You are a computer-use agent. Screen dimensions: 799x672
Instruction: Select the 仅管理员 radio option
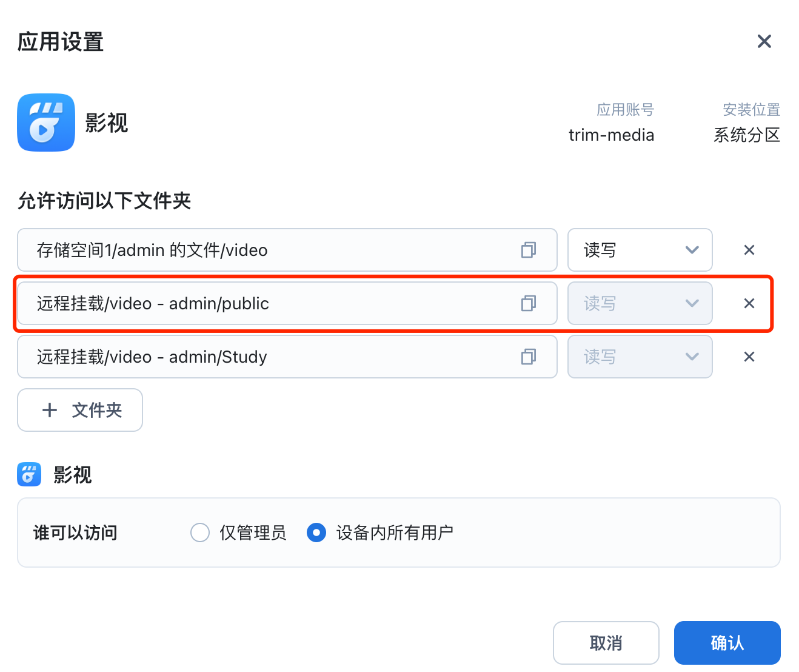click(200, 533)
